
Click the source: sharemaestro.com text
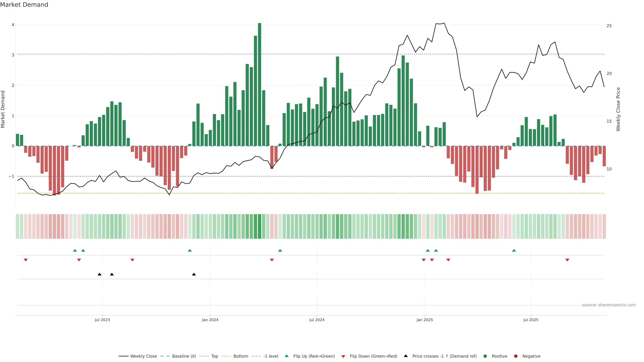[609, 305]
